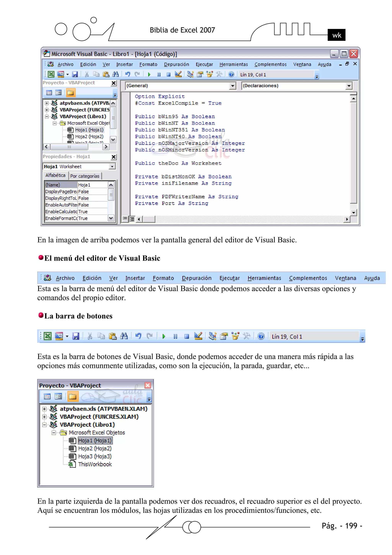Screen dimensions: 392x555
Task: Click project tree horizontal scroll right arrow in main window
Action: [x=106, y=147]
